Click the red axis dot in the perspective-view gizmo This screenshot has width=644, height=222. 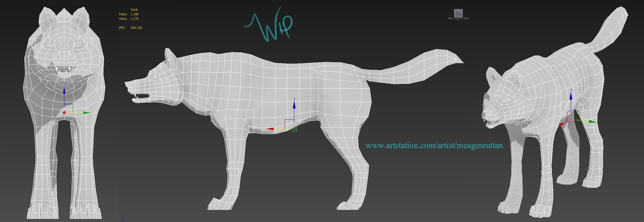pyautogui.click(x=562, y=124)
